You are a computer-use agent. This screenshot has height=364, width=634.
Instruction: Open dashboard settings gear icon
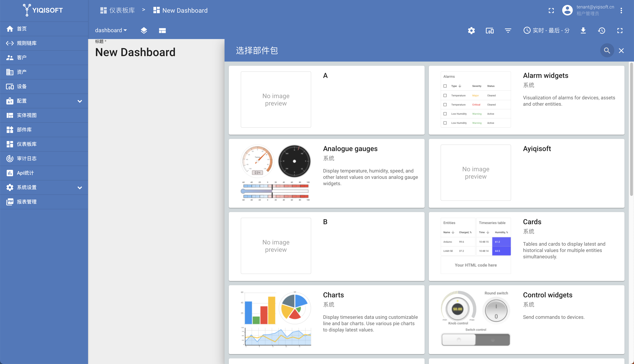point(471,30)
